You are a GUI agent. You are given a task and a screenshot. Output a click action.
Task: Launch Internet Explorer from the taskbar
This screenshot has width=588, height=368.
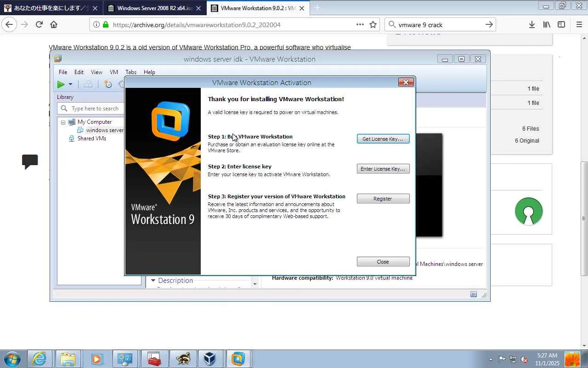(40, 359)
